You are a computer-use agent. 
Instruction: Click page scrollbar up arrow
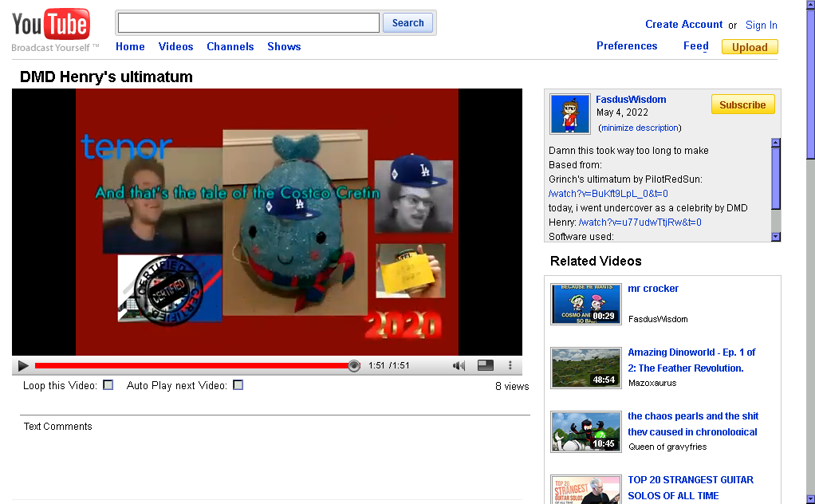(x=810, y=4)
